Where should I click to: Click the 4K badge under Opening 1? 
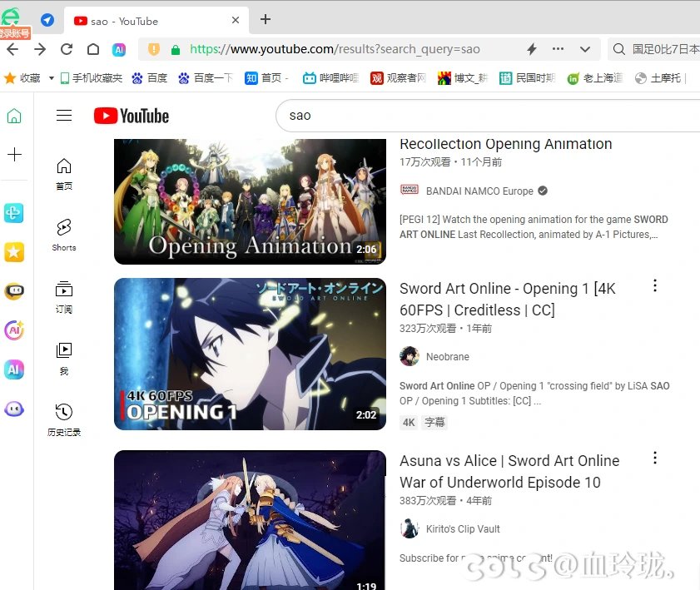pos(409,422)
